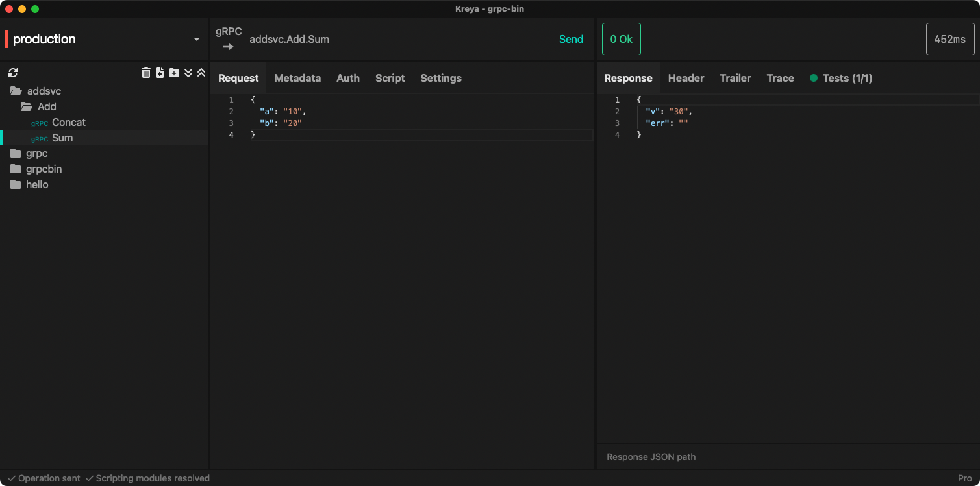Click the trash delete icon in sidebar toolbar
This screenshot has width=980, height=486.
[146, 73]
